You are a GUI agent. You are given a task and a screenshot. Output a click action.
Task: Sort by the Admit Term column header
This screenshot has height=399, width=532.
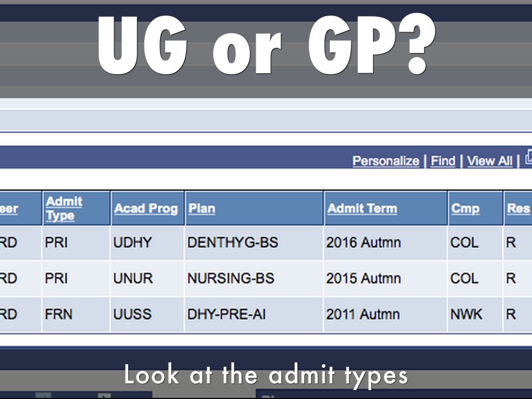click(x=362, y=208)
